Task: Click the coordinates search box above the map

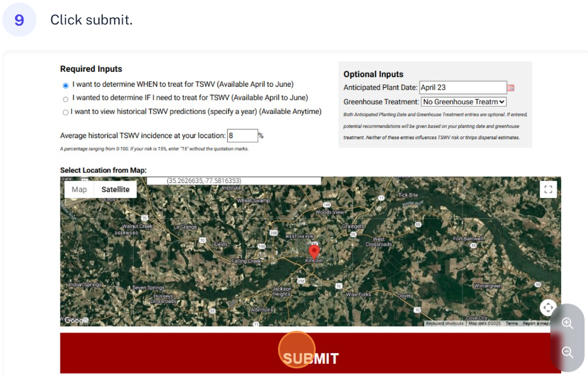Action: (x=240, y=180)
